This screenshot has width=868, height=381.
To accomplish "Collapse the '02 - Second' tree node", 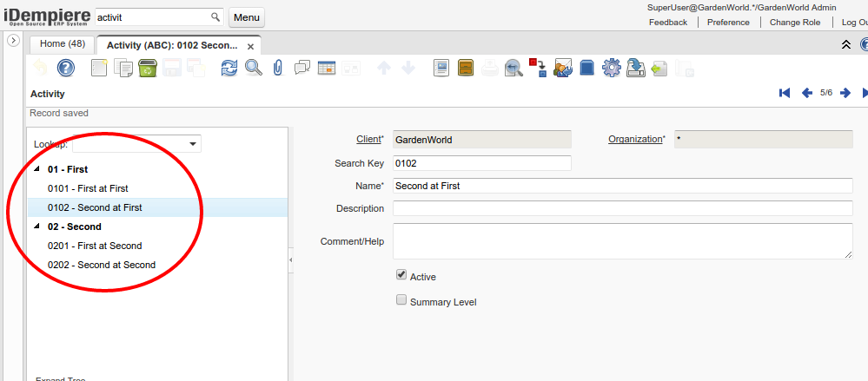I will point(36,227).
